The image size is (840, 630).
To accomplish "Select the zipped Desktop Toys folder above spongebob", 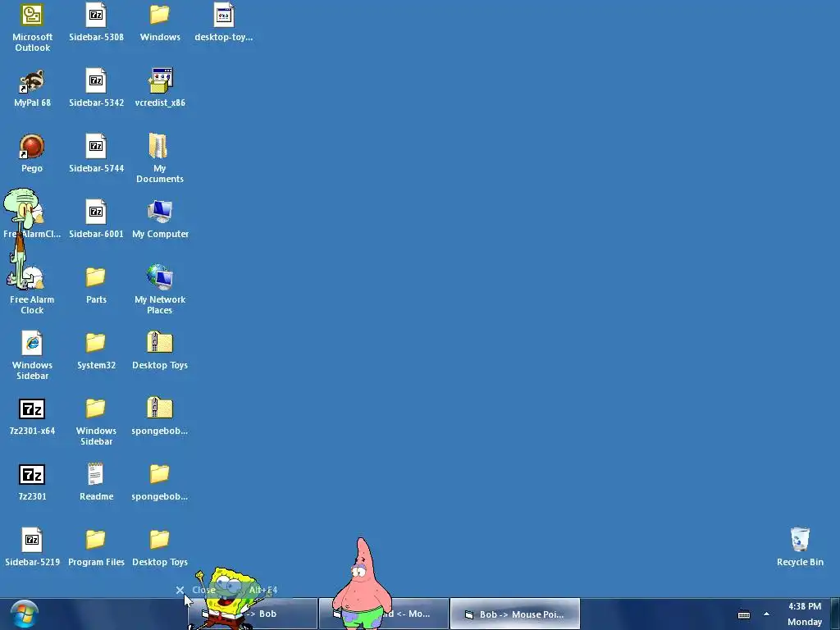I will [160, 344].
